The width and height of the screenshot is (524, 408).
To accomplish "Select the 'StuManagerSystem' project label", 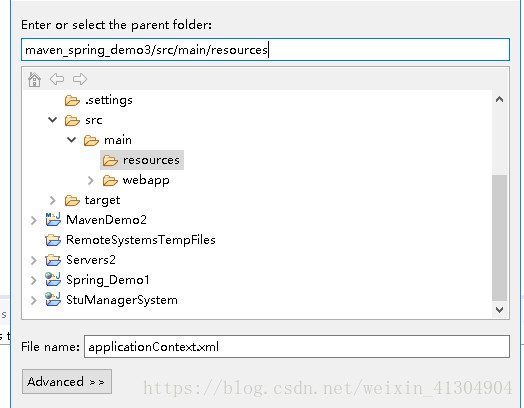I will click(x=122, y=300).
